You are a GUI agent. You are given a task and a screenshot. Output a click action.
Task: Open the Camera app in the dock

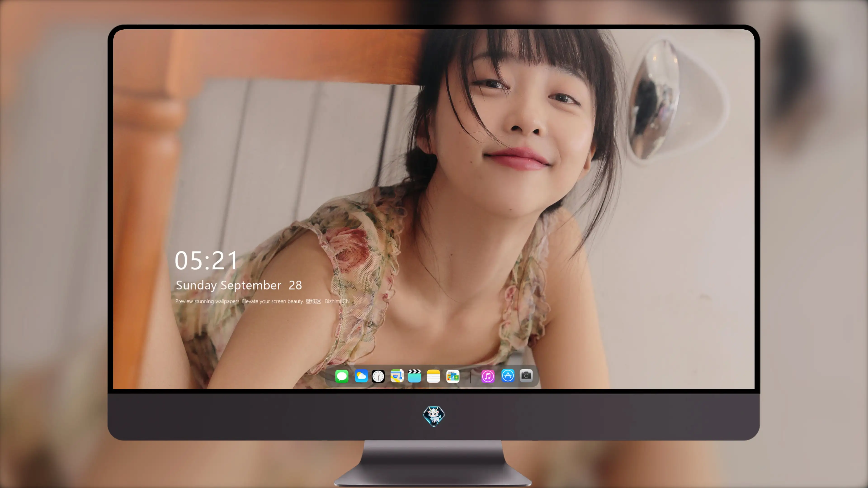(526, 375)
